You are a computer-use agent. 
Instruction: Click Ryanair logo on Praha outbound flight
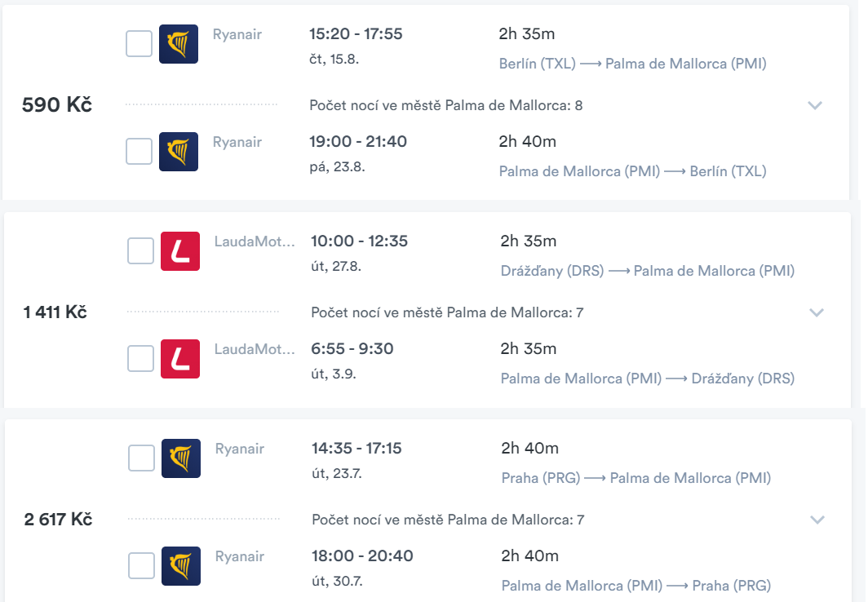[x=180, y=458]
